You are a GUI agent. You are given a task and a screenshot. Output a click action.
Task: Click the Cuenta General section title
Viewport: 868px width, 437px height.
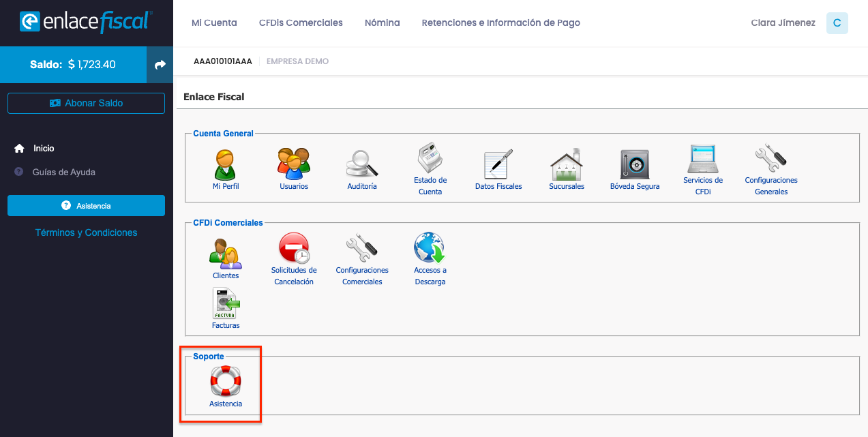pyautogui.click(x=223, y=134)
